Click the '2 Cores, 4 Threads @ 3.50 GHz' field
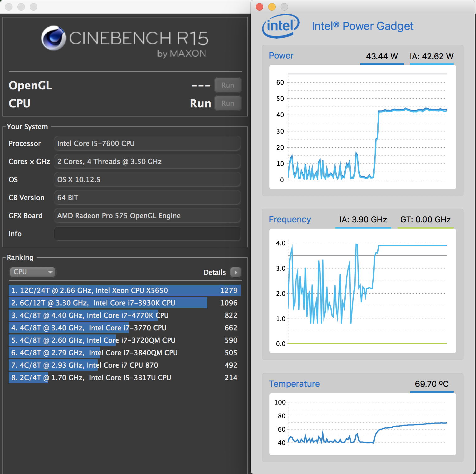Viewport: 476px width, 474px height. click(147, 161)
